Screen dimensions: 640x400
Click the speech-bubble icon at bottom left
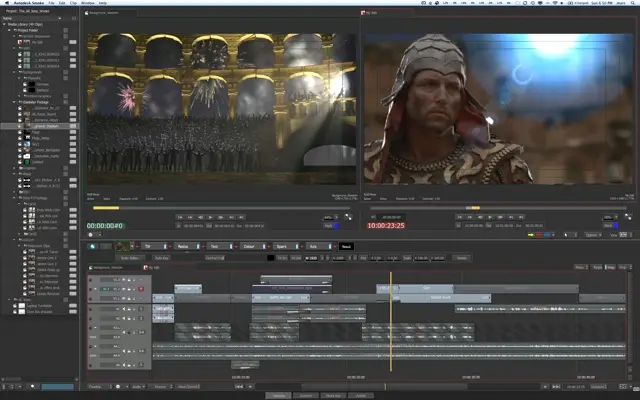[33, 386]
